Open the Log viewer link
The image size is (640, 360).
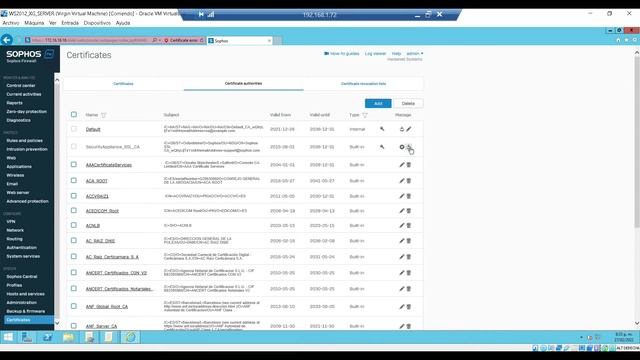[375, 53]
